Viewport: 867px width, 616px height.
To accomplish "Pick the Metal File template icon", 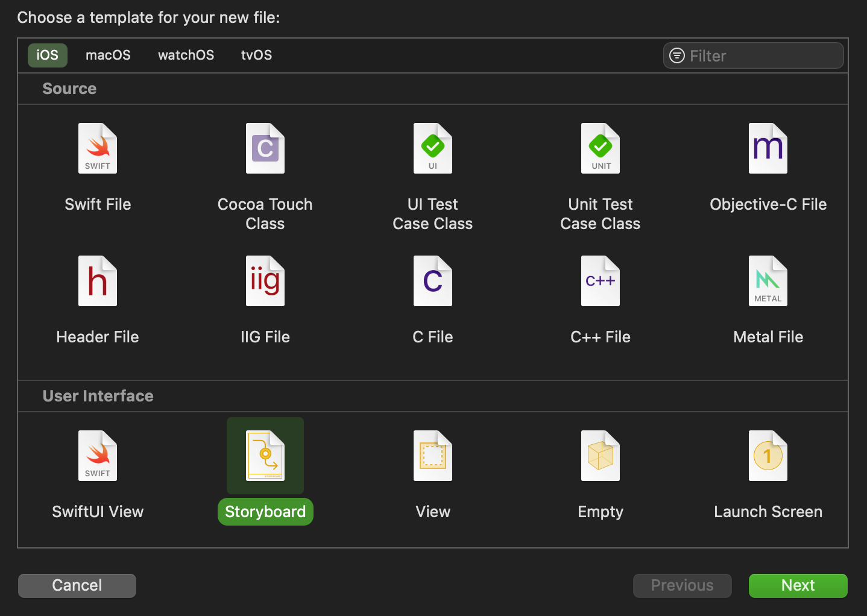I will tap(768, 281).
